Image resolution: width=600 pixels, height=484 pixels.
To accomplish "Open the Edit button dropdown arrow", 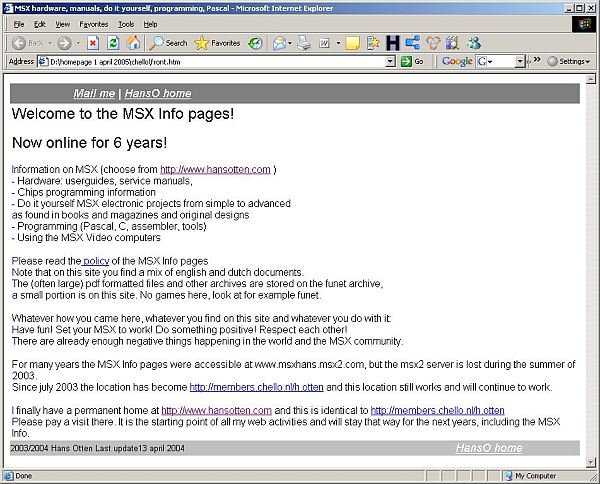I will click(338, 43).
